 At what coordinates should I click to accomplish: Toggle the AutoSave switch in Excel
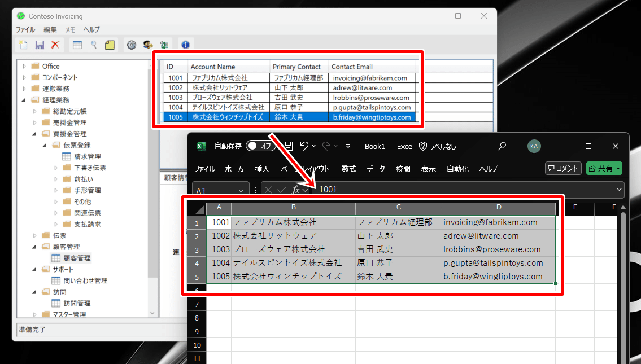(261, 146)
